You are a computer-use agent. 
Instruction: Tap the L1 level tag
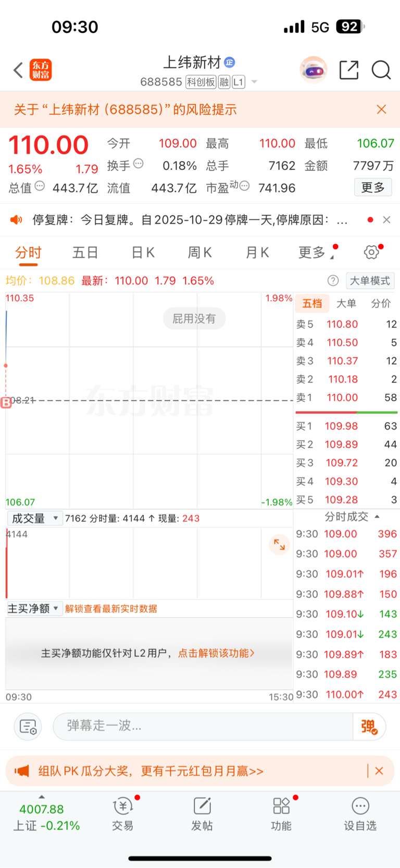coord(238,82)
